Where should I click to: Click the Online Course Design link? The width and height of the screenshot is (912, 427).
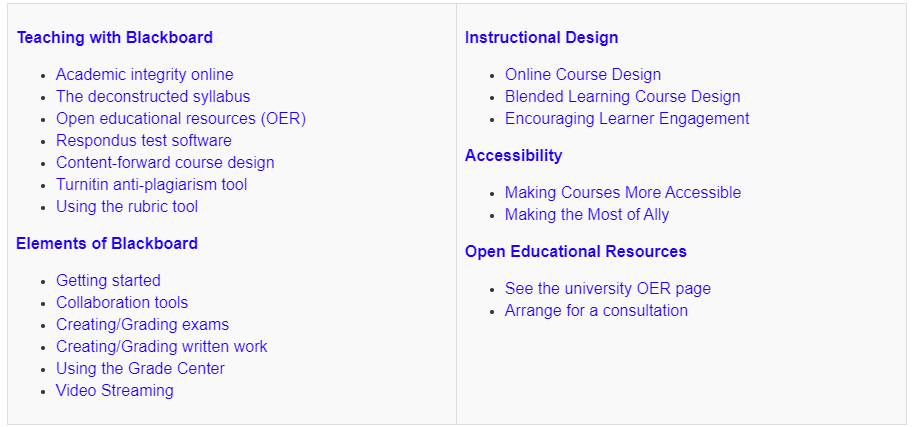[x=583, y=74]
